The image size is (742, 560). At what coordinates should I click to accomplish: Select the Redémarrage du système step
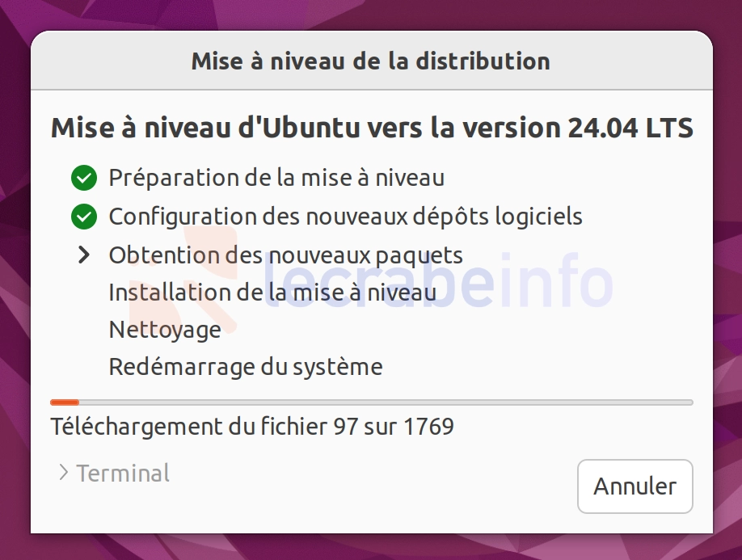[246, 367]
